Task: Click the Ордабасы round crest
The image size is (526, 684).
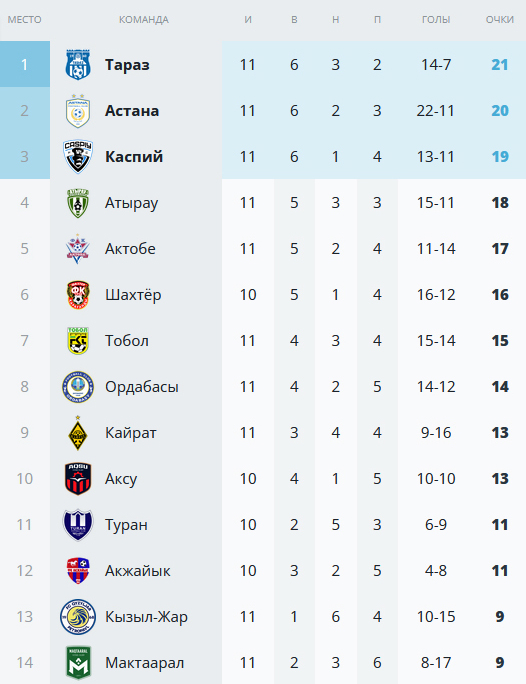Action: (x=78, y=387)
